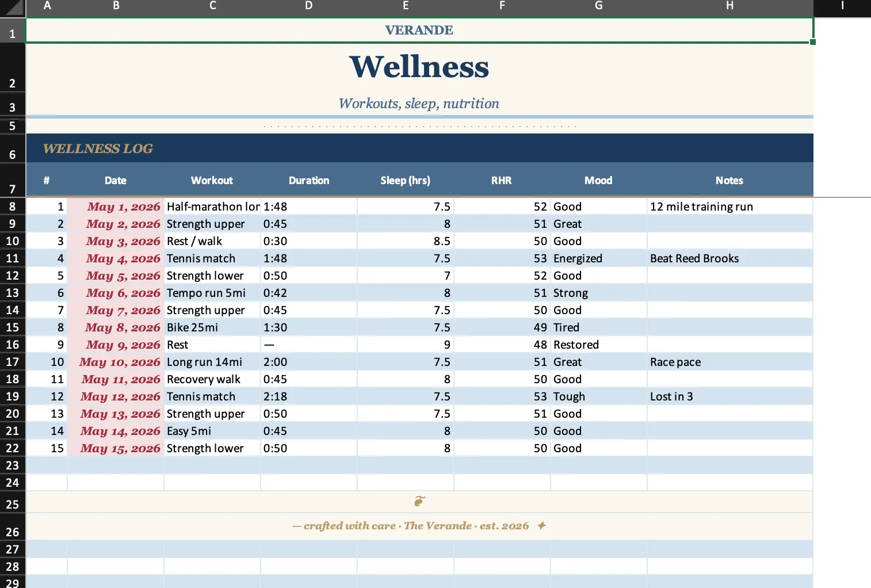Select the WELLNESS LOG banner cell
Viewport: 871px width, 588px height.
click(419, 148)
